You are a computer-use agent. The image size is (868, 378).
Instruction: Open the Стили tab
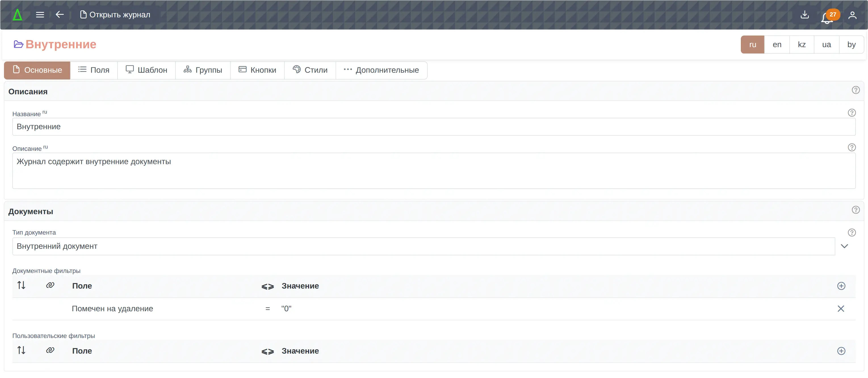point(310,70)
